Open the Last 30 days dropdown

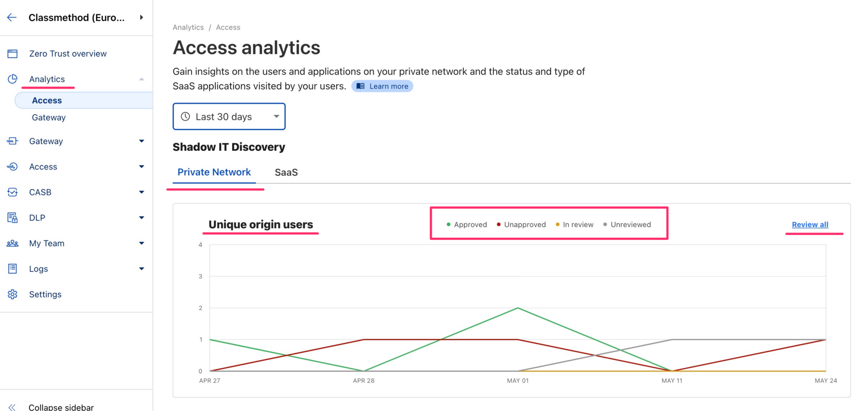tap(229, 117)
